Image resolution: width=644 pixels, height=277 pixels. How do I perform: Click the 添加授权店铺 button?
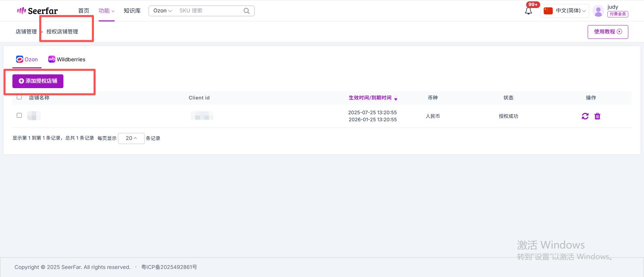coord(38,81)
